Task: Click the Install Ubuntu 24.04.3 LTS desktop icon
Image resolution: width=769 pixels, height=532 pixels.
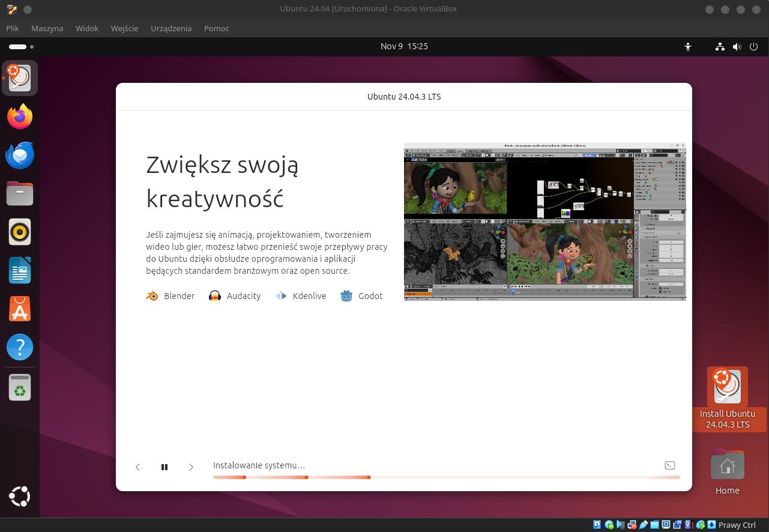Action: [x=728, y=399]
